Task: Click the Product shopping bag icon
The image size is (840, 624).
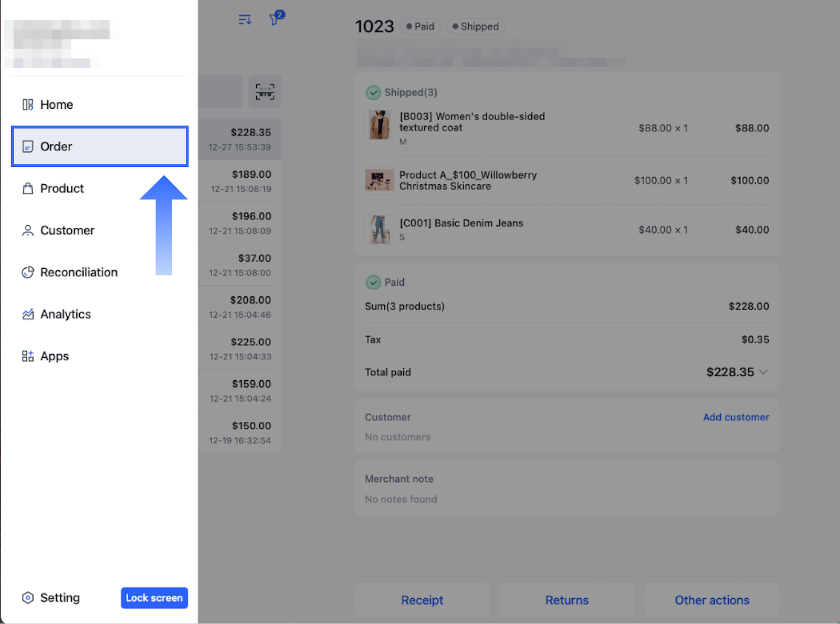Action: coord(28,189)
